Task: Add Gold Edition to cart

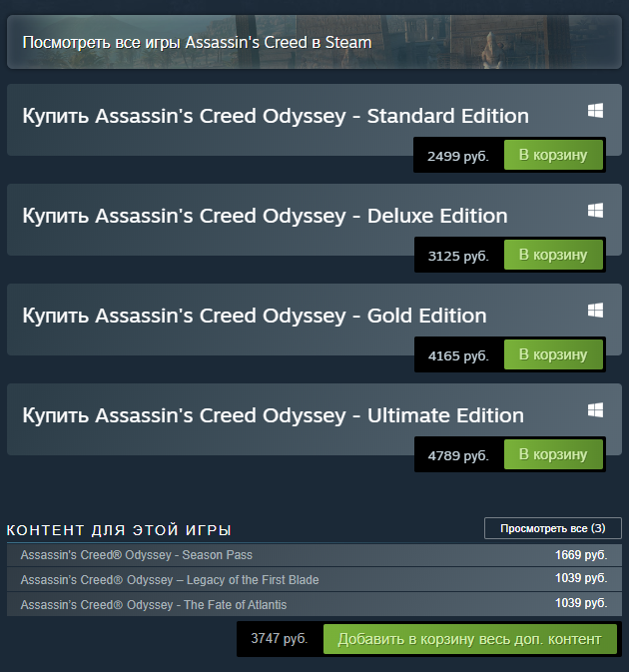Action: pos(553,355)
